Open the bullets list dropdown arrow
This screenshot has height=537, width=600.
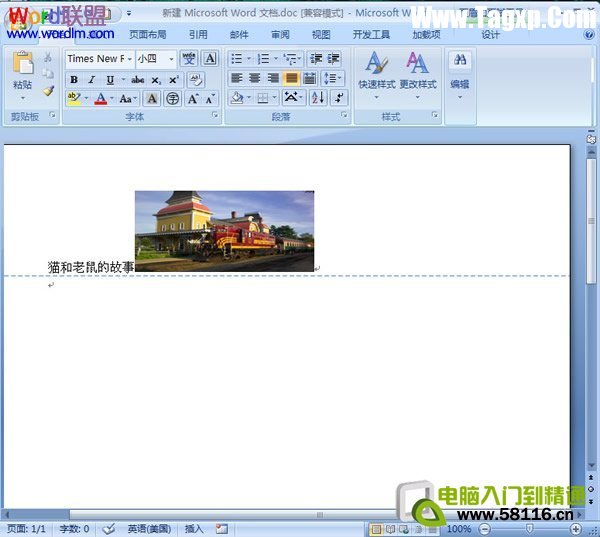(x=249, y=59)
